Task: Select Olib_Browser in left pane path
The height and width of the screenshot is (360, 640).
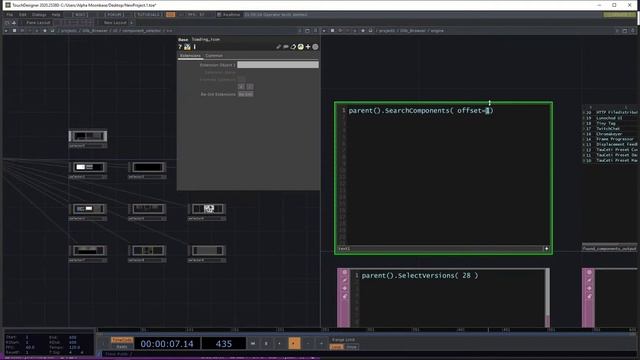Action: (95, 31)
